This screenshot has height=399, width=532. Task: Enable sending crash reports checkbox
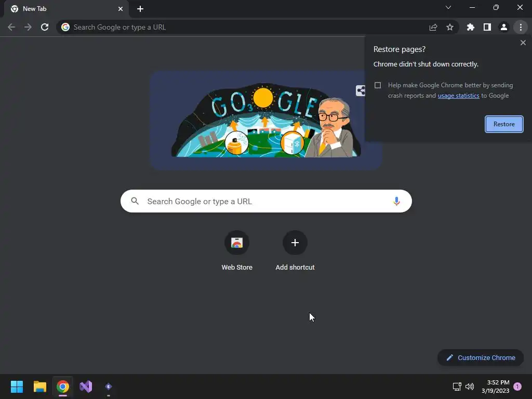[x=378, y=85]
